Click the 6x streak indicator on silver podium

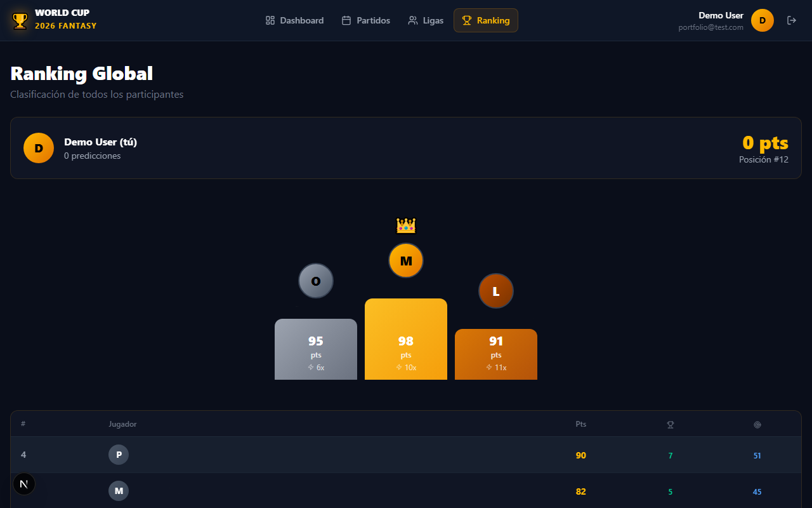coord(316,368)
